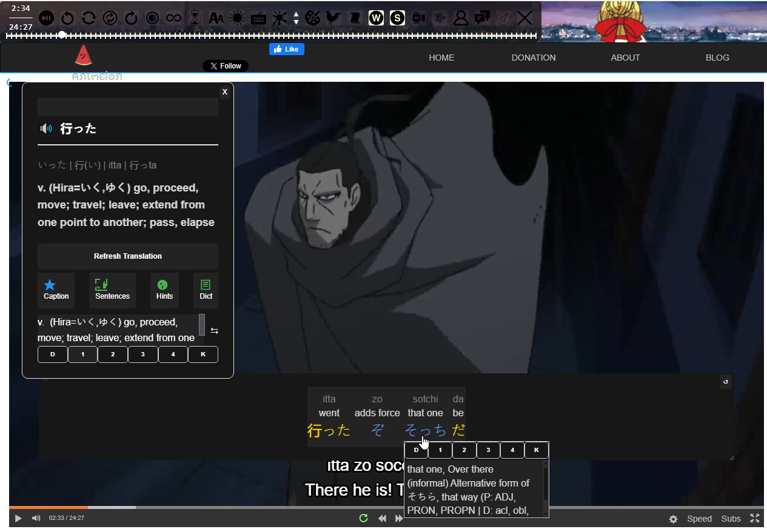Open the chat bubbles icon

[482, 18]
